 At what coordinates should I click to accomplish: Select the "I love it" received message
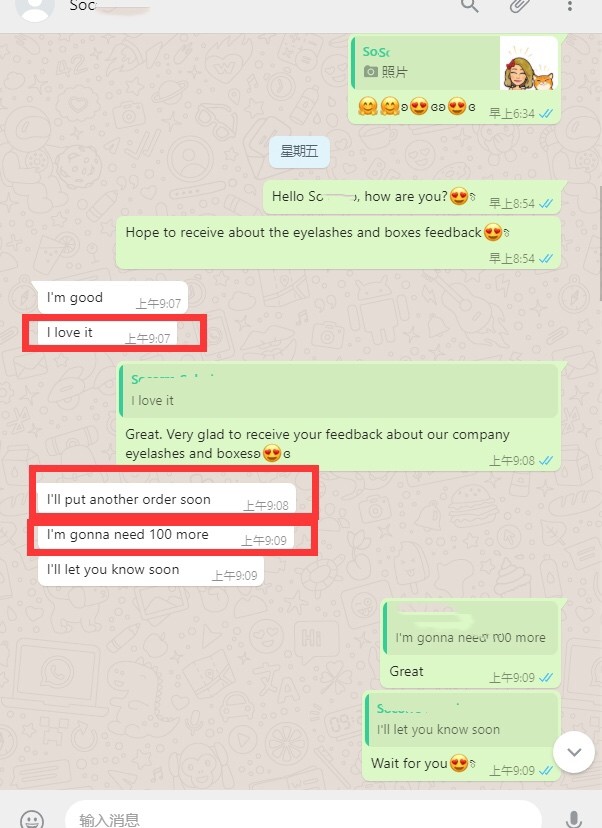[108, 333]
